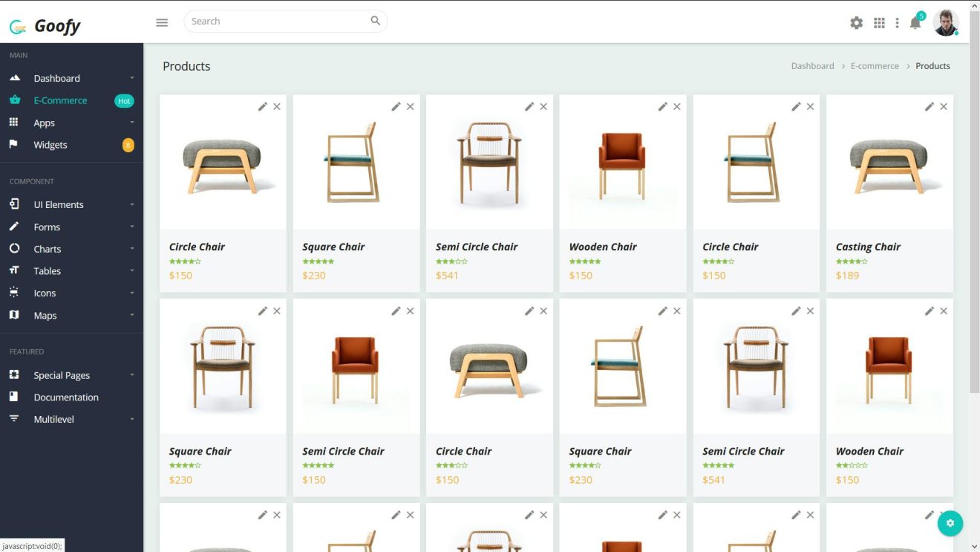Open the user profile avatar
Viewport: 980px width, 552px height.
945,22
